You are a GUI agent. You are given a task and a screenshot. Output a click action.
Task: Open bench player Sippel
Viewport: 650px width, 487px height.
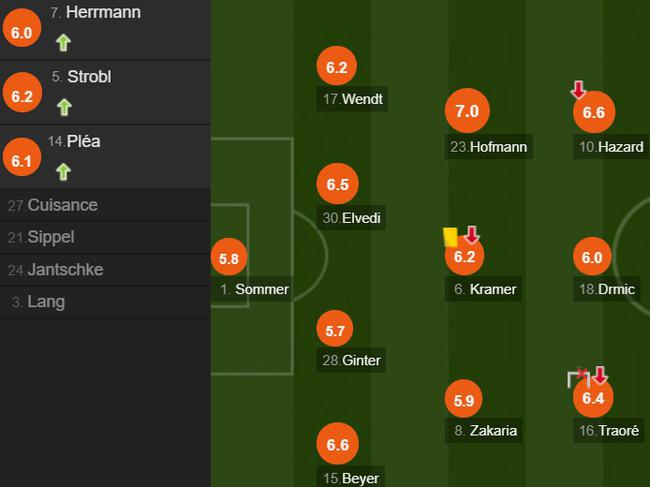coord(51,237)
